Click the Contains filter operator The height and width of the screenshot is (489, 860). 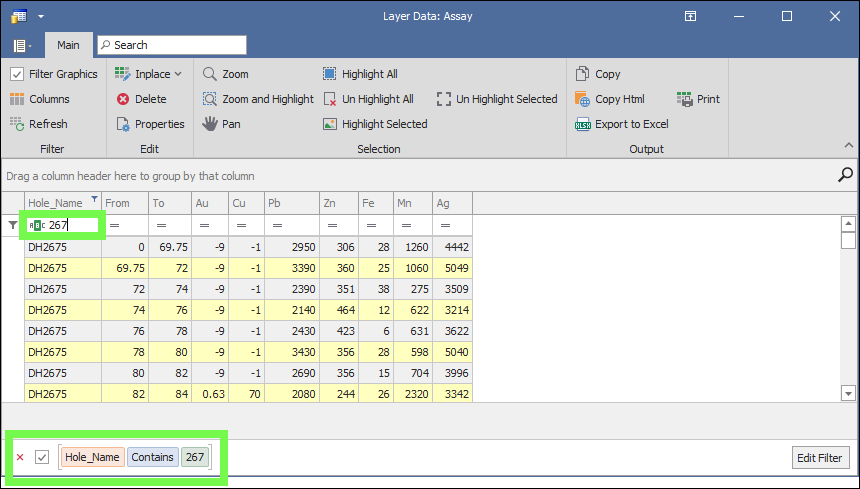[x=153, y=457]
